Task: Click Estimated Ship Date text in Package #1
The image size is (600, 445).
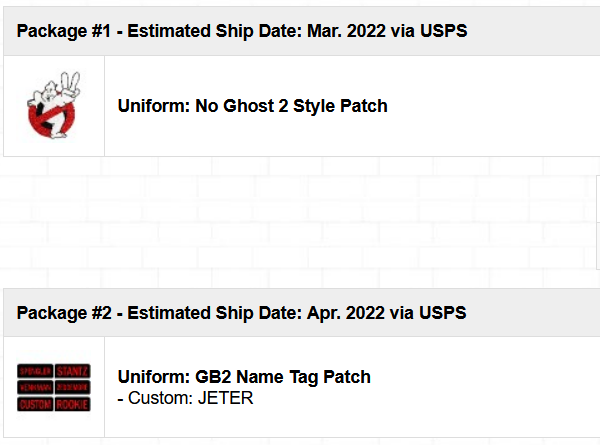Action: click(x=215, y=31)
